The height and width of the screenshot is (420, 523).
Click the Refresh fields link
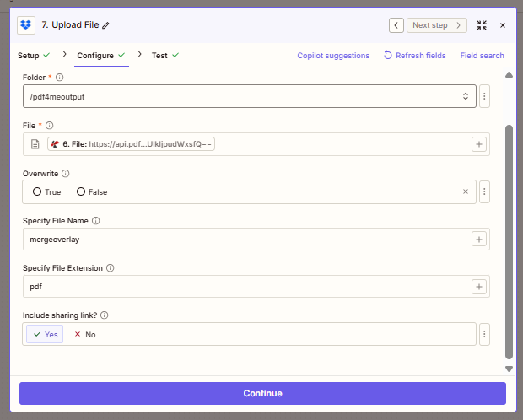tap(414, 56)
